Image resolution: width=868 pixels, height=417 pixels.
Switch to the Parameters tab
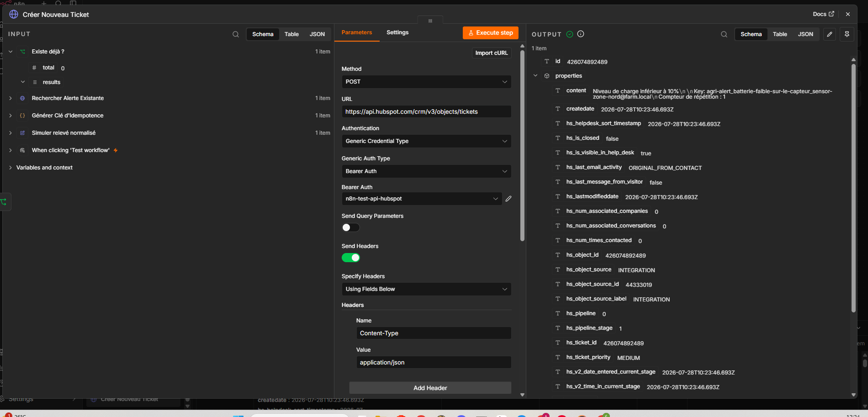click(x=357, y=32)
